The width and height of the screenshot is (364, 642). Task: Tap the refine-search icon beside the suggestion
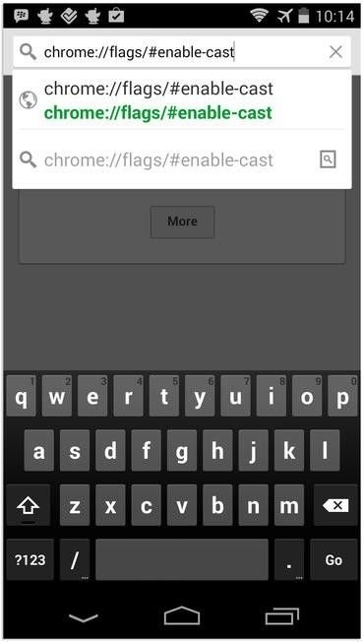coord(328,160)
